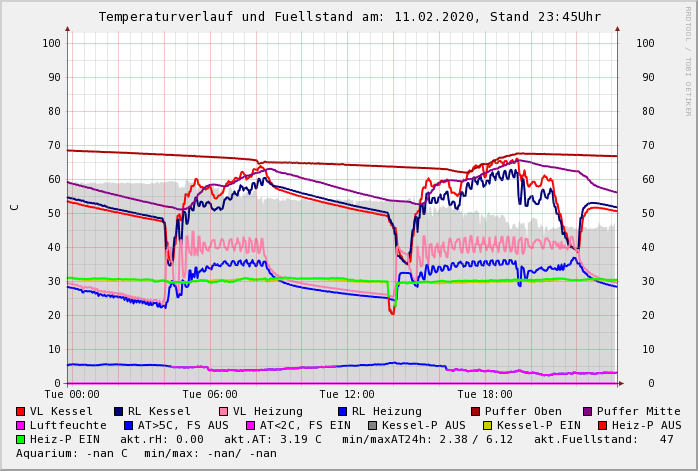Viewport: 698px width, 471px height.
Task: Click the pink VL Heizung legend swatch
Action: (x=223, y=411)
